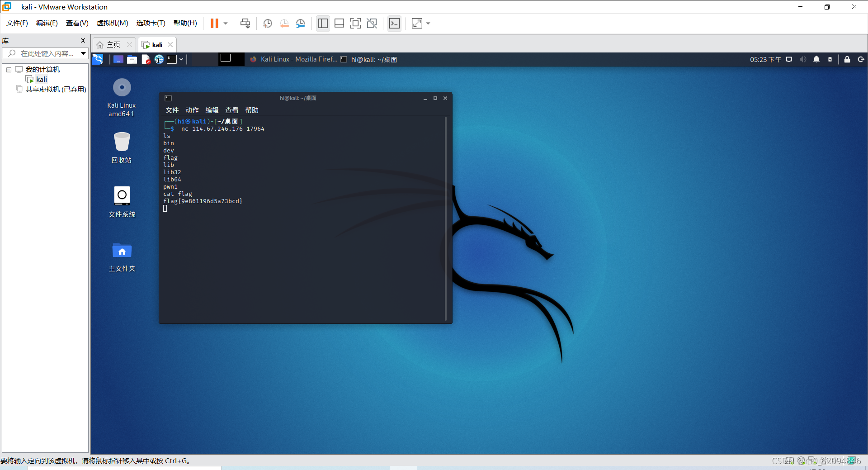The image size is (868, 470).
Task: Open the library search filter dropdown
Action: tap(84, 53)
